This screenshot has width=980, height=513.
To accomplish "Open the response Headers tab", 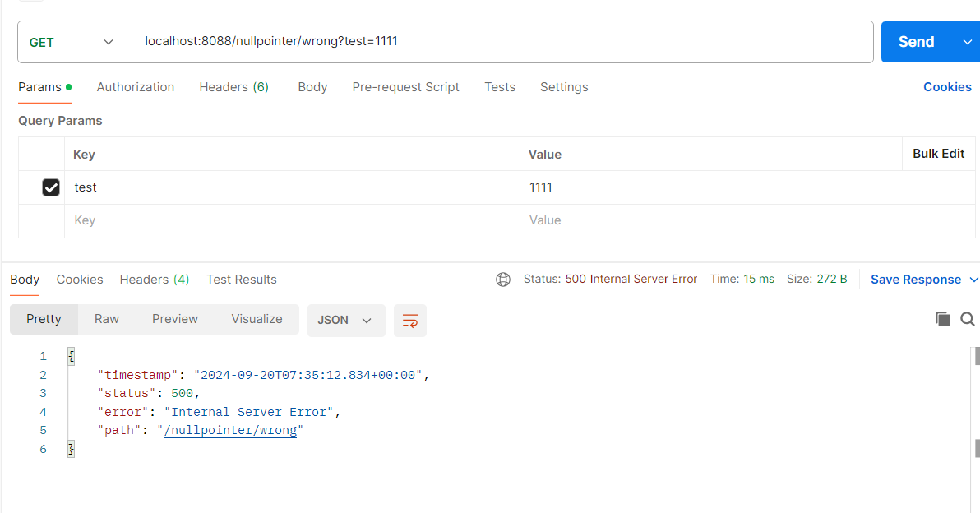I will [x=155, y=280].
